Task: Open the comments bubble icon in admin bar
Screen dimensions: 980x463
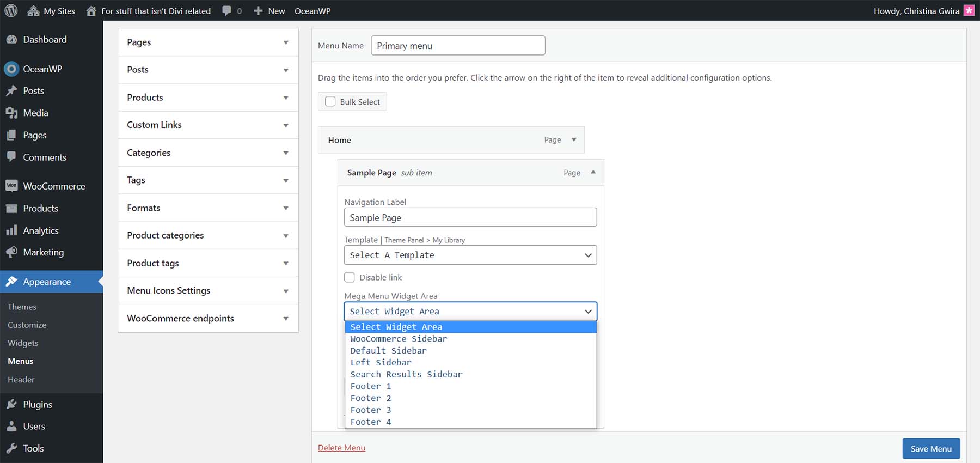Action: 227,11
